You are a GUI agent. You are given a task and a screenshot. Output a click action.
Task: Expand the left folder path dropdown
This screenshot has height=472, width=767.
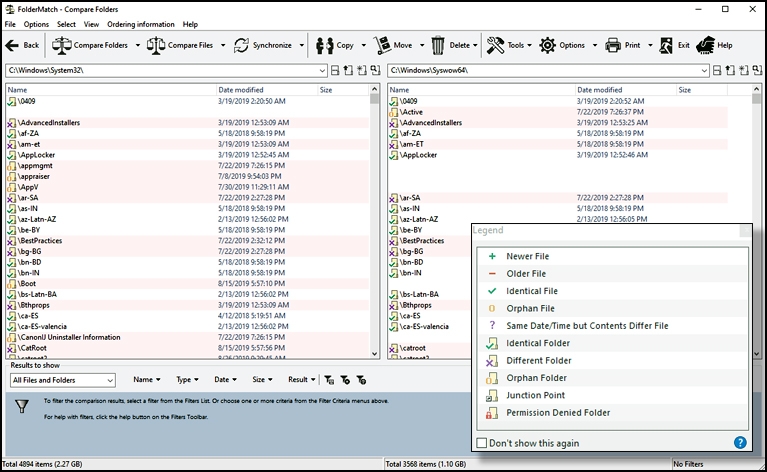[x=323, y=71]
